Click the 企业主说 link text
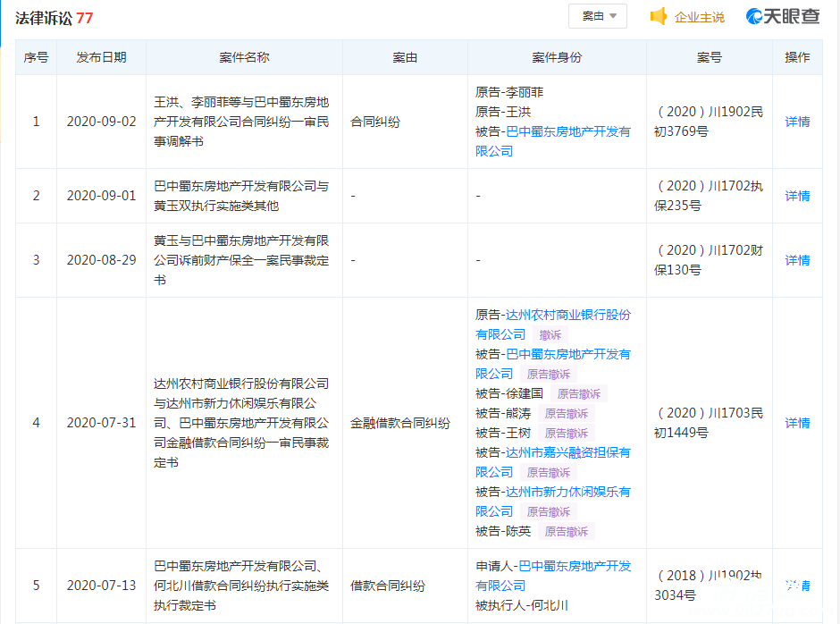The width and height of the screenshot is (840, 624). (699, 17)
